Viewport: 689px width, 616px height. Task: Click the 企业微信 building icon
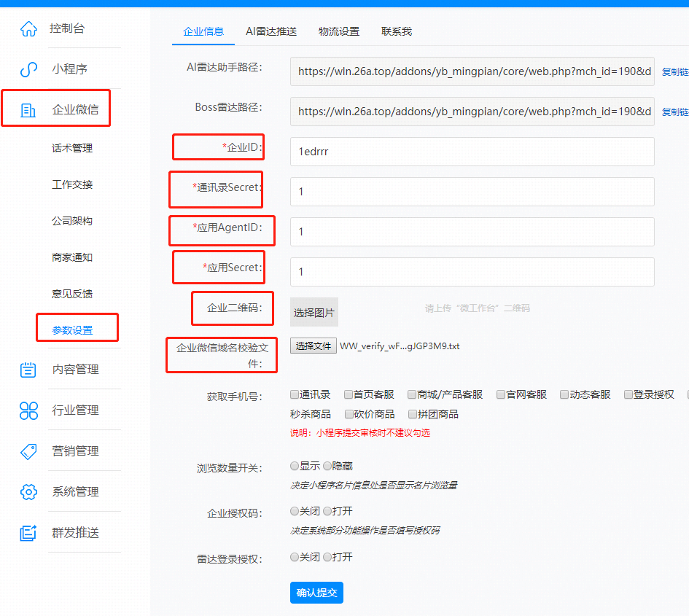(x=28, y=111)
